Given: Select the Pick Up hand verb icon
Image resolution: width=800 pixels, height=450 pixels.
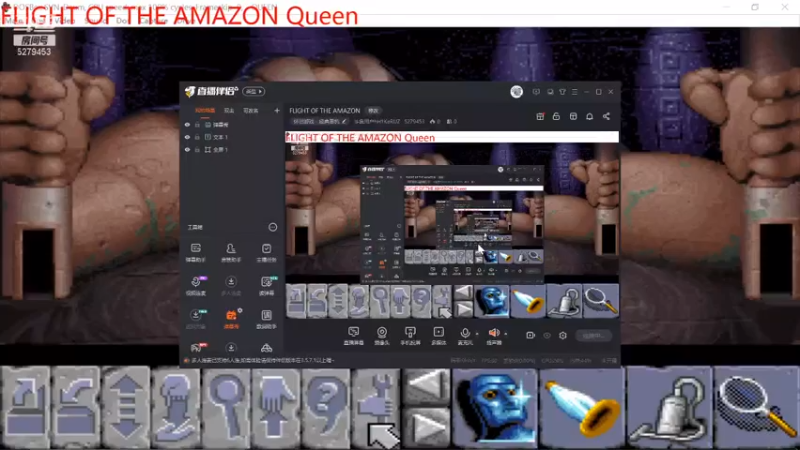Looking at the screenshot, I should [276, 407].
